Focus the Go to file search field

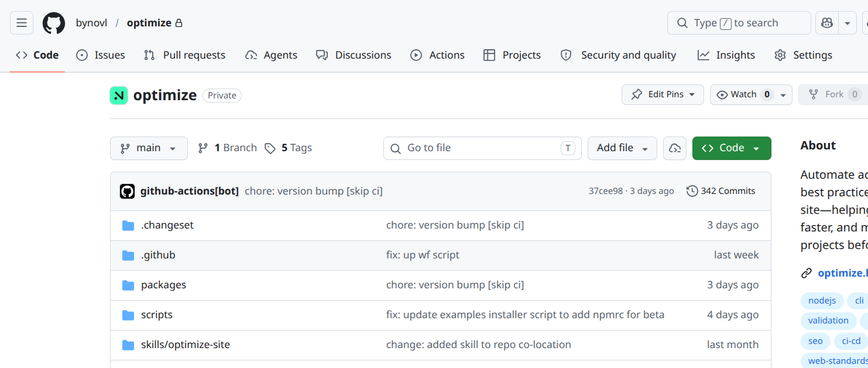(482, 148)
